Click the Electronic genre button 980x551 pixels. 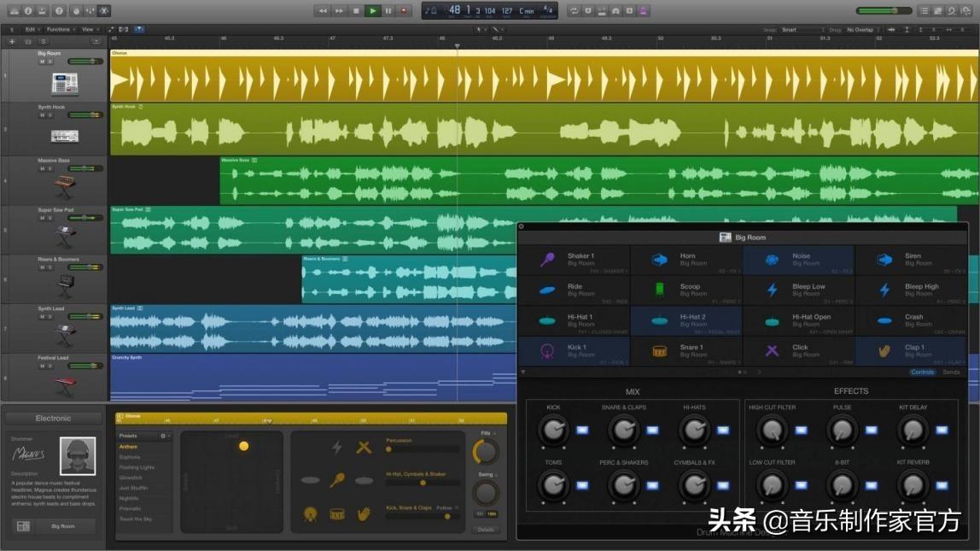point(53,419)
